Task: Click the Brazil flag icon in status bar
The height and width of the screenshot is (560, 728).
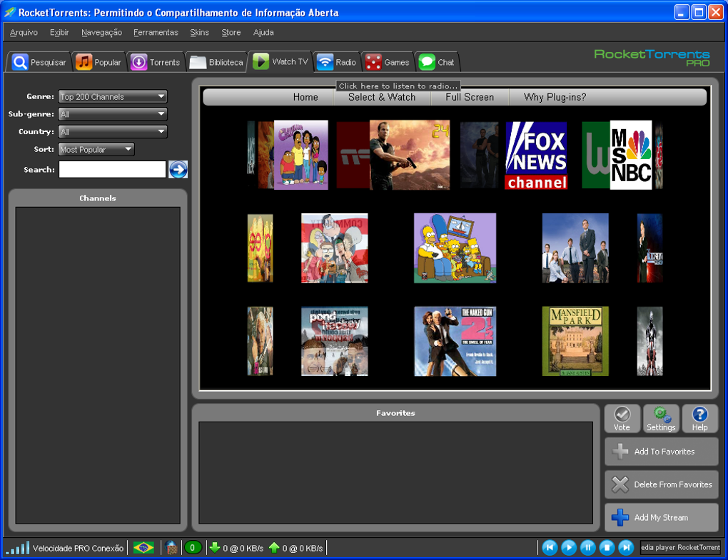Action: [143, 548]
